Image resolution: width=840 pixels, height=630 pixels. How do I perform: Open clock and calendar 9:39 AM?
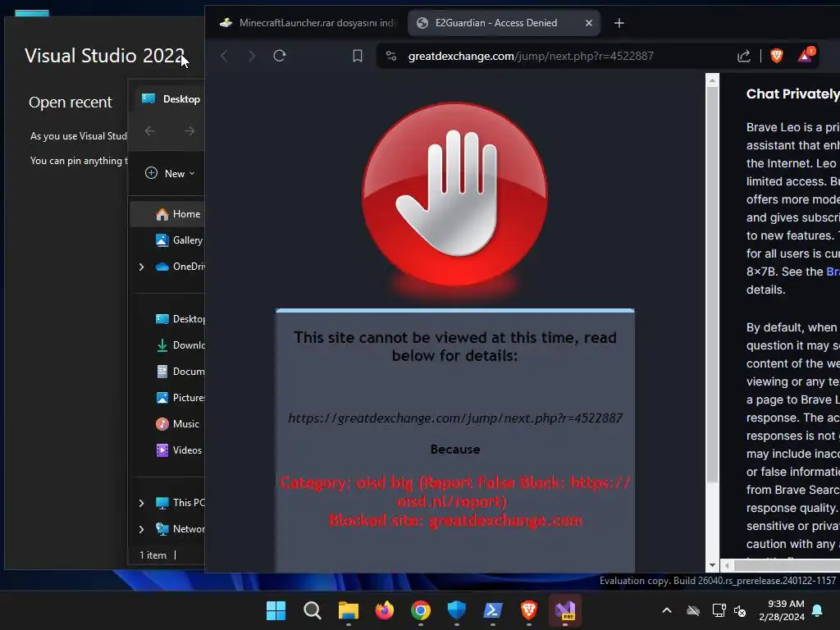tap(782, 610)
